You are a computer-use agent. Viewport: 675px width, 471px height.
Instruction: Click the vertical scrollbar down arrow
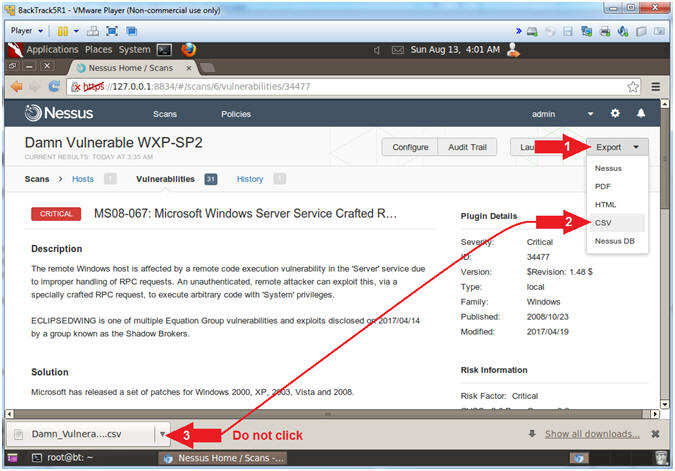tap(665, 404)
